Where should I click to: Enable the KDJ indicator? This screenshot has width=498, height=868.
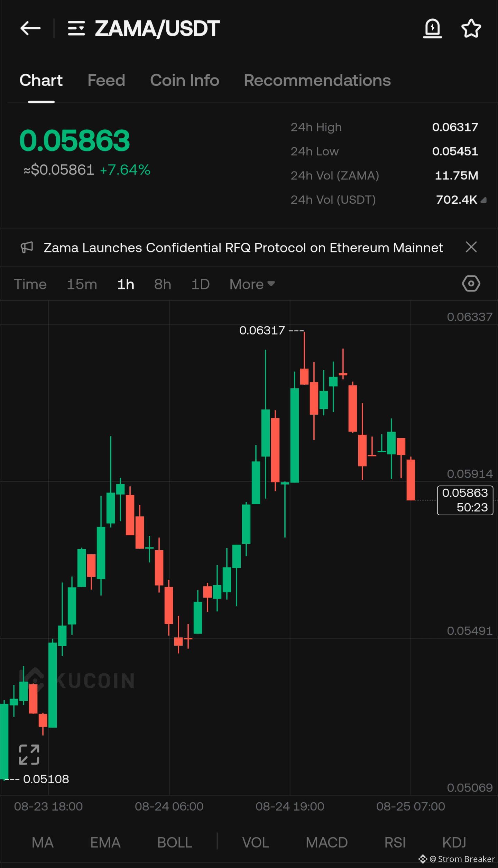click(x=454, y=843)
